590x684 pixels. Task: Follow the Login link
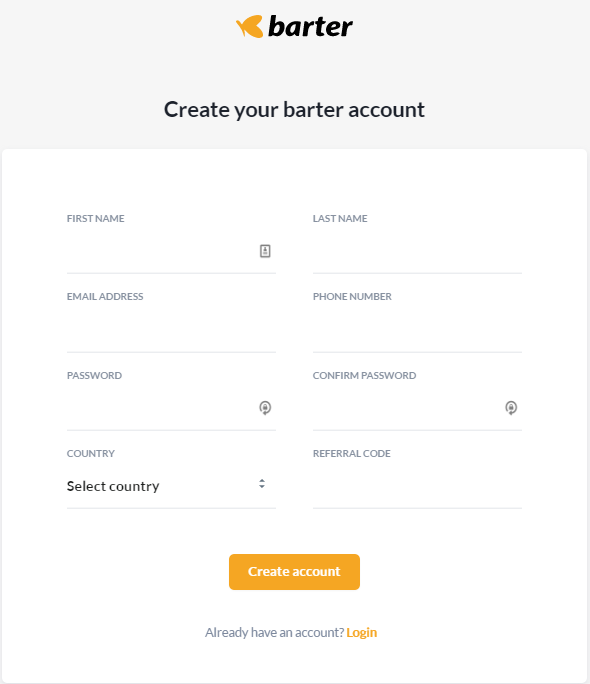click(x=362, y=632)
